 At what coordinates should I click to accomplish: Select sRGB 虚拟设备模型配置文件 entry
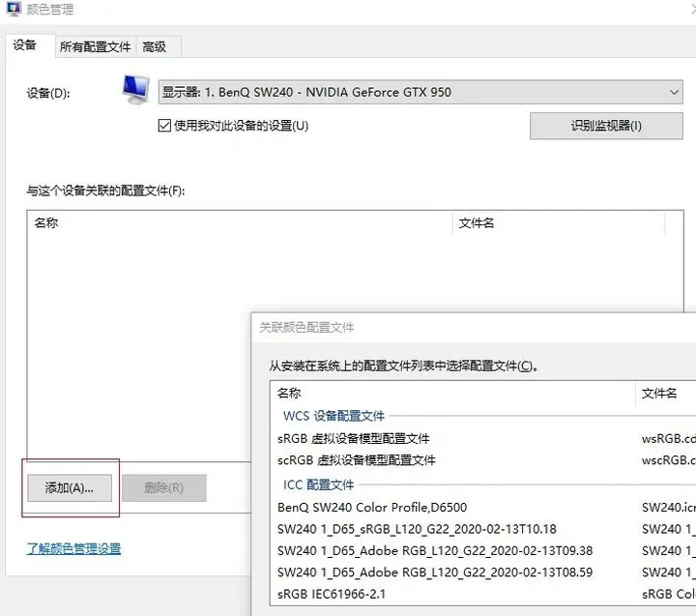(x=354, y=439)
